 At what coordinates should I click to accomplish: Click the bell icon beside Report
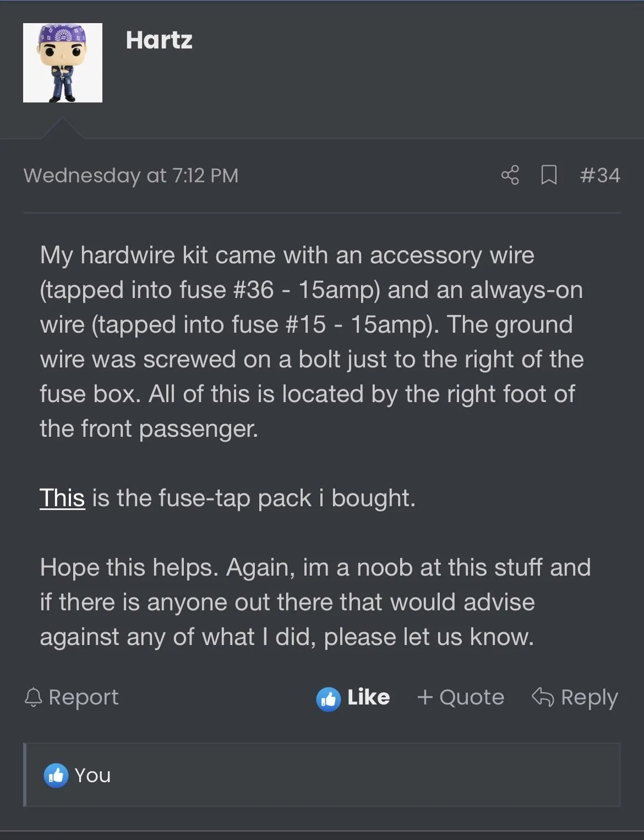click(x=34, y=697)
